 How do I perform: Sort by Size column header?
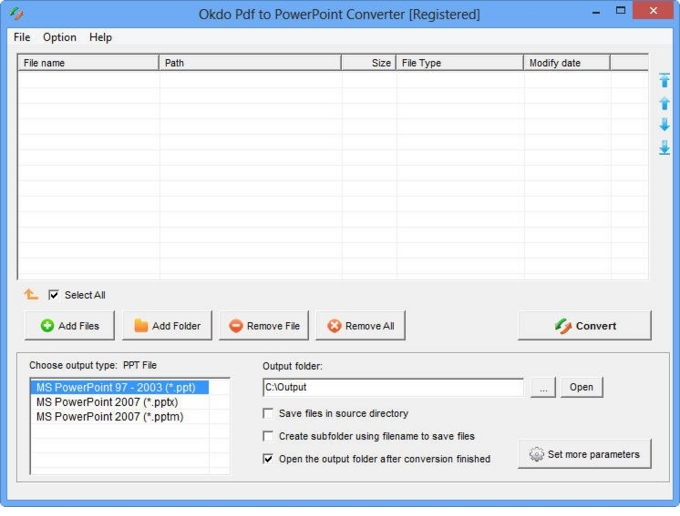tap(369, 63)
